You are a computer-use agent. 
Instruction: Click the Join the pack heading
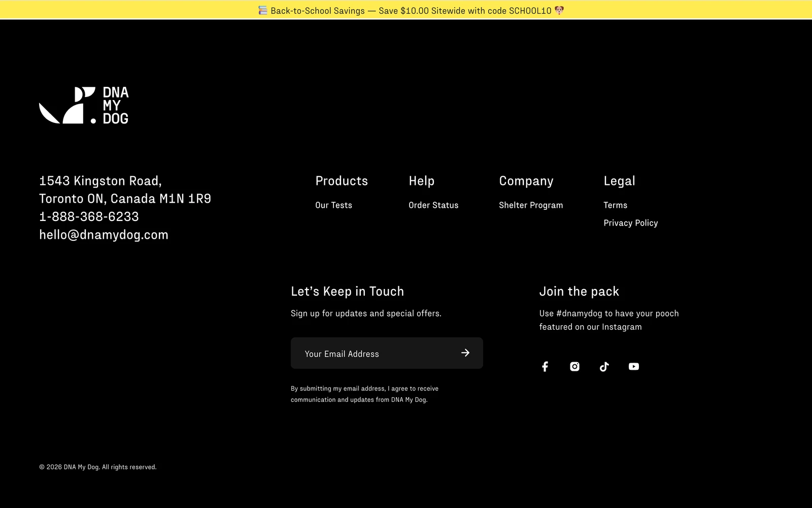[x=579, y=291]
